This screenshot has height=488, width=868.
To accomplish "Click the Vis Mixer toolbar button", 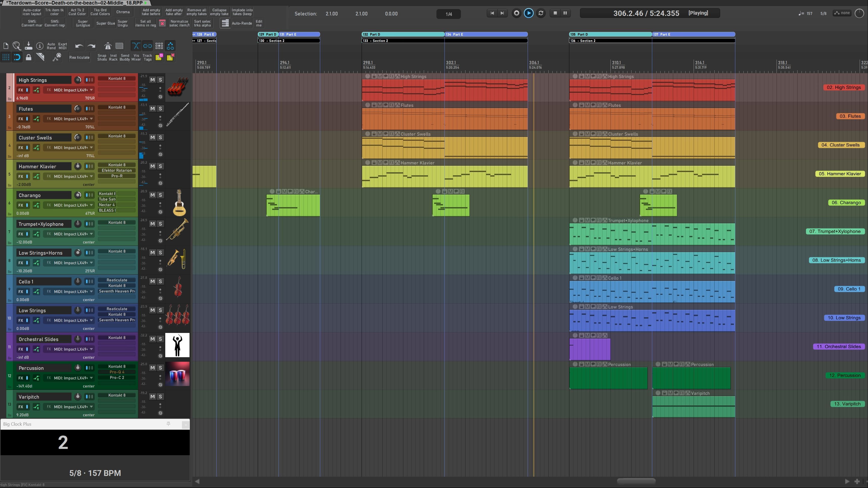I will [136, 57].
